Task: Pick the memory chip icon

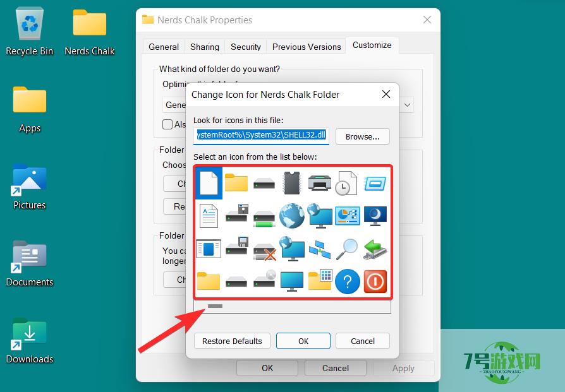Action: tap(291, 183)
